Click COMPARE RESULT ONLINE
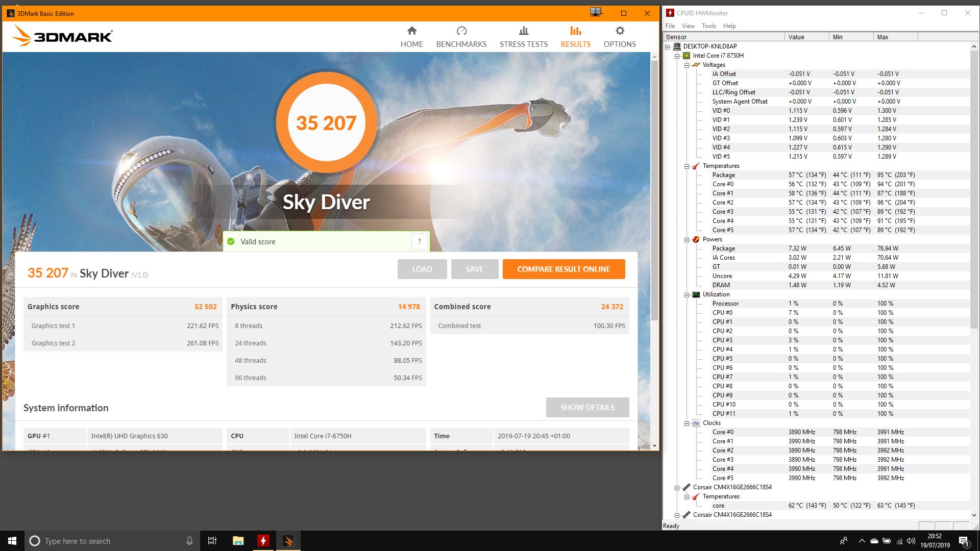The image size is (980, 551). 563,269
